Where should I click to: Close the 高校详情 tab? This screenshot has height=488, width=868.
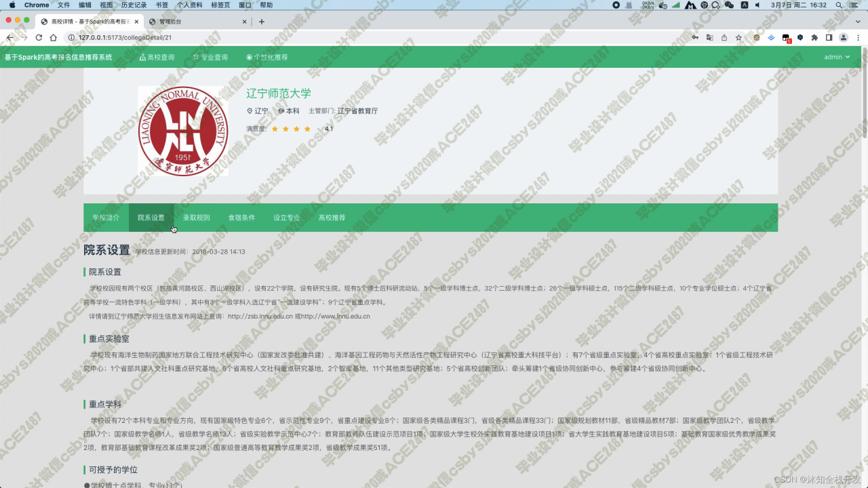pyautogui.click(x=136, y=22)
